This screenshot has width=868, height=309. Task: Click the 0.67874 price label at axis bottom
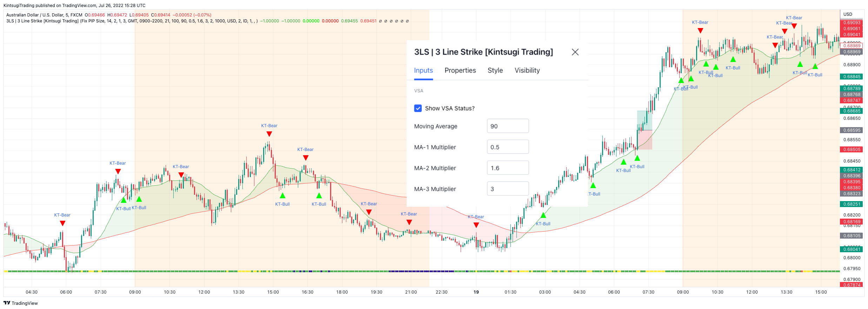852,285
